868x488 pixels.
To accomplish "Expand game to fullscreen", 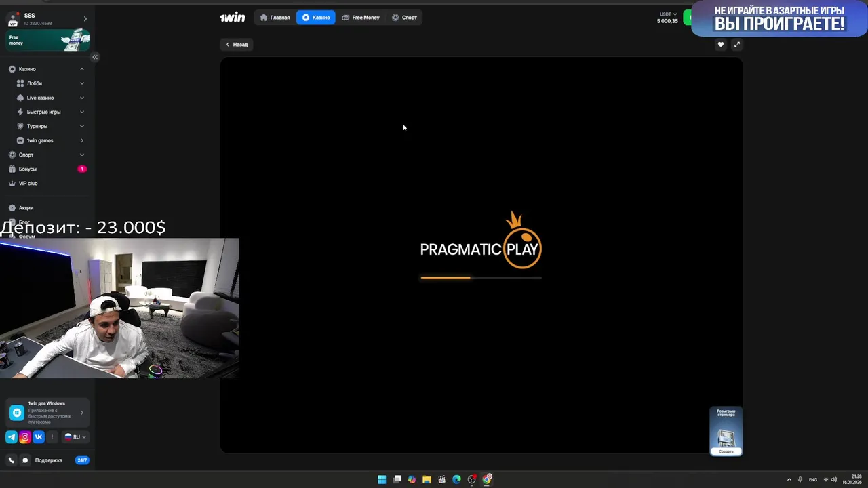I will click(737, 45).
